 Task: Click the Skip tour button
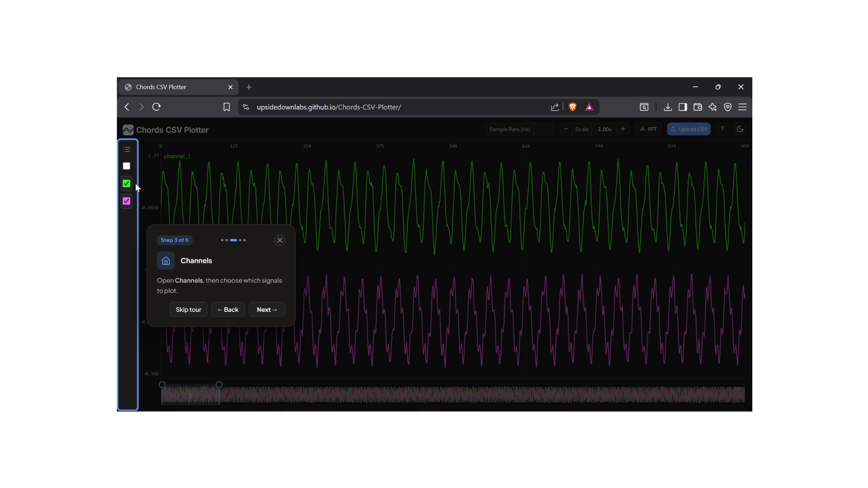tap(189, 310)
